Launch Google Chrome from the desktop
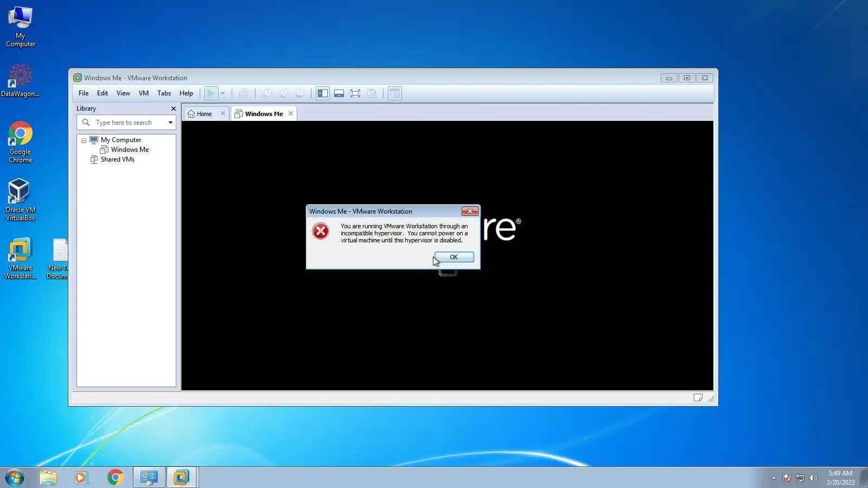This screenshot has height=488, width=868. pos(21,142)
